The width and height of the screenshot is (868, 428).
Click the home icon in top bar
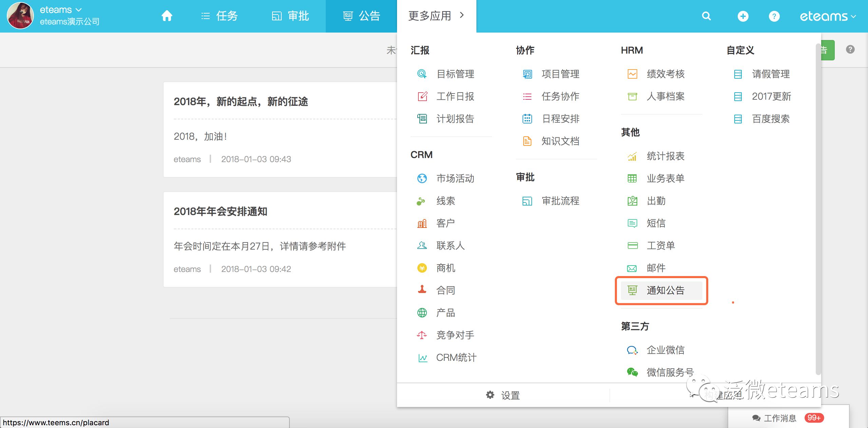point(167,16)
